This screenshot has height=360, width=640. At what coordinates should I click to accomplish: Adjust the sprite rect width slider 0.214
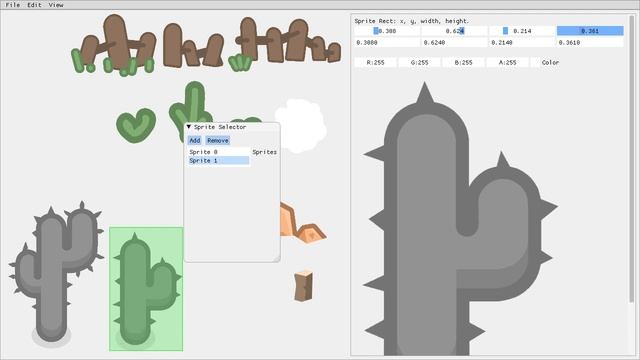522,31
